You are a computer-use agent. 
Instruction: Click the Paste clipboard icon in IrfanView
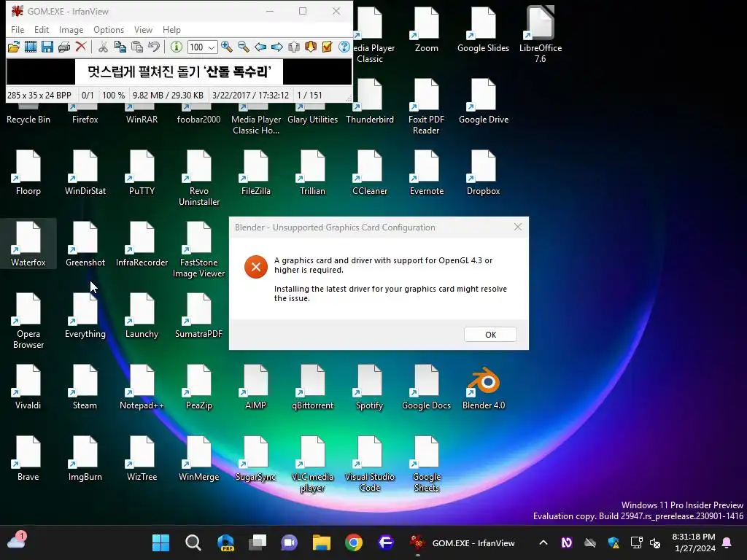136,47
